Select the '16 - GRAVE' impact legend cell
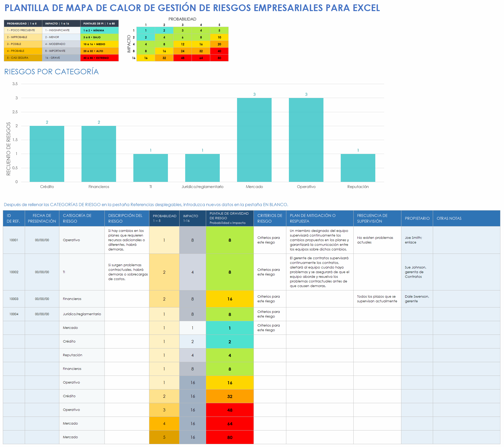Screen dimensions: 504x447 pos(61,58)
